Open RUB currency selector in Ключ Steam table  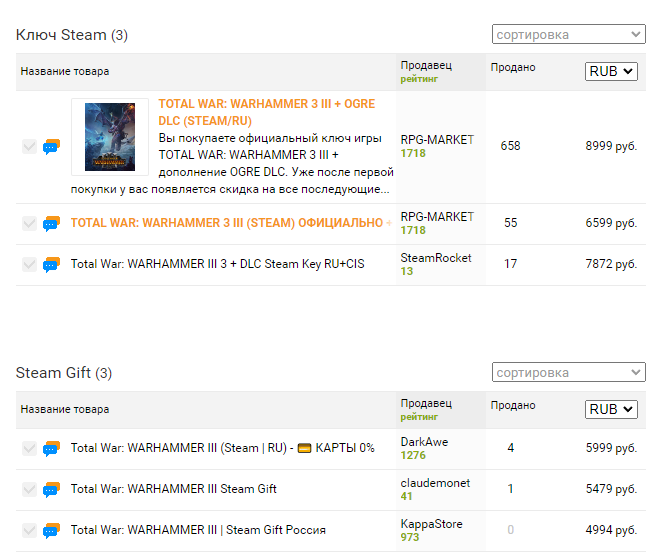611,72
